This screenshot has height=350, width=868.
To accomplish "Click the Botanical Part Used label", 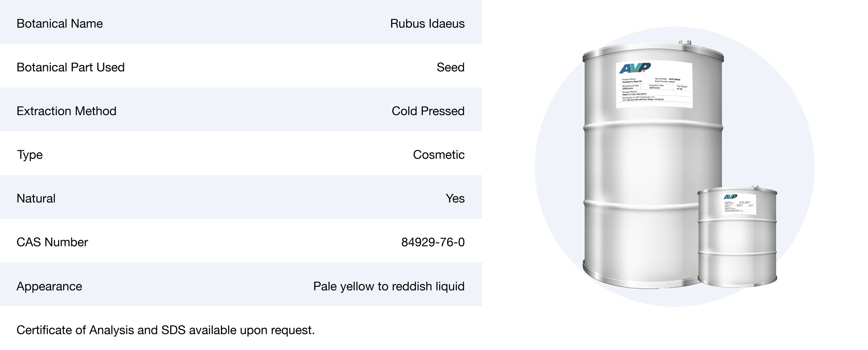I will pyautogui.click(x=70, y=67).
